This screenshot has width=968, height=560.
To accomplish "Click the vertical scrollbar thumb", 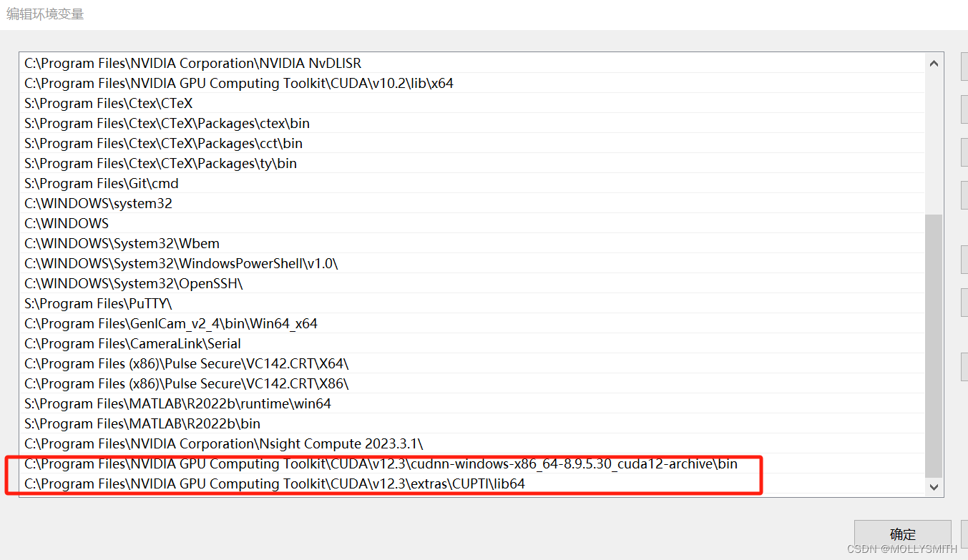I will click(934, 345).
